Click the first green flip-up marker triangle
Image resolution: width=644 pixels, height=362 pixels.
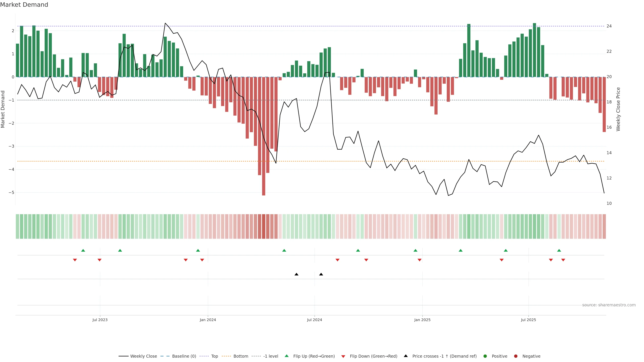click(x=83, y=251)
